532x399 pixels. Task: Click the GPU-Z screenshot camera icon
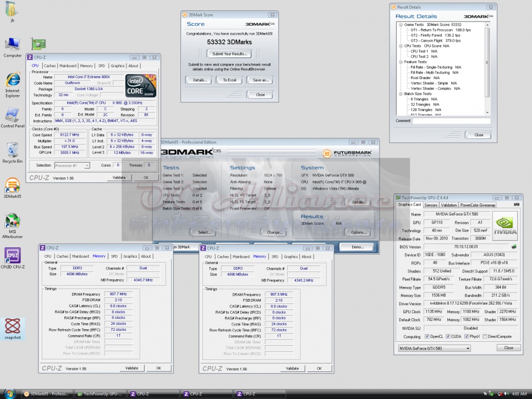click(x=516, y=205)
